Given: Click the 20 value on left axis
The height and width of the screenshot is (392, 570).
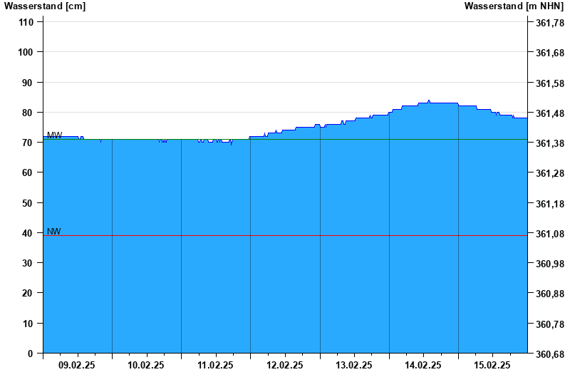Looking at the screenshot, I should (28, 293).
